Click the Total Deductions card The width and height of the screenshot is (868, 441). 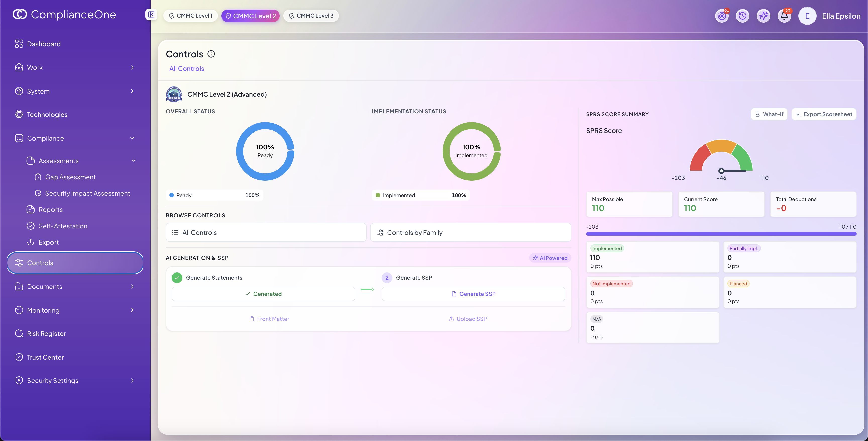813,204
